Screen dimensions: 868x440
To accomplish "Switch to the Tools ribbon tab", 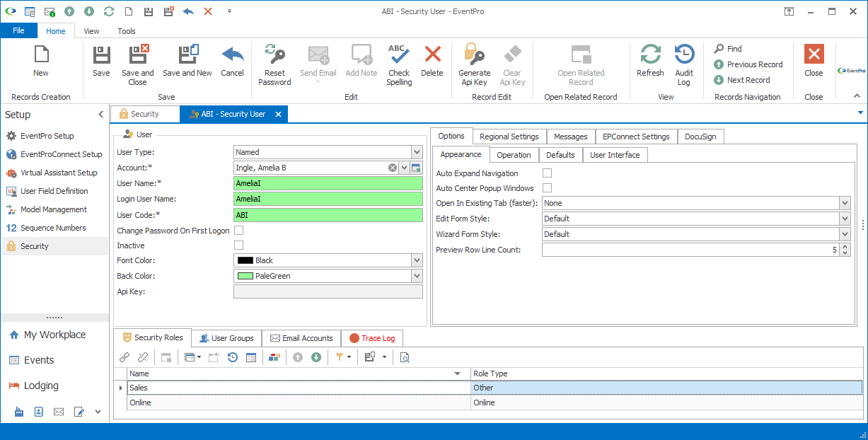I will tap(127, 31).
